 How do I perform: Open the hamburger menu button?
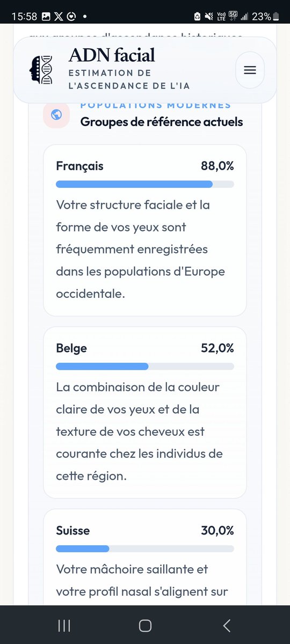(250, 70)
